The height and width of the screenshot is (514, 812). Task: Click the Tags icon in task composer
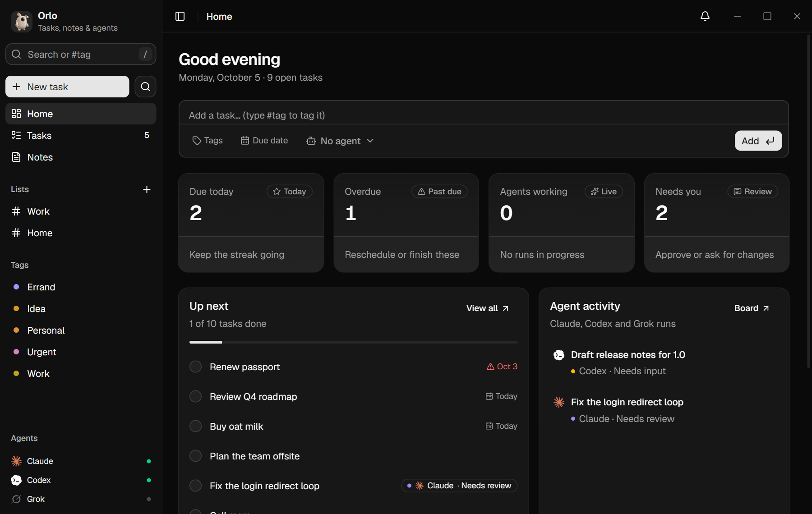pos(197,141)
